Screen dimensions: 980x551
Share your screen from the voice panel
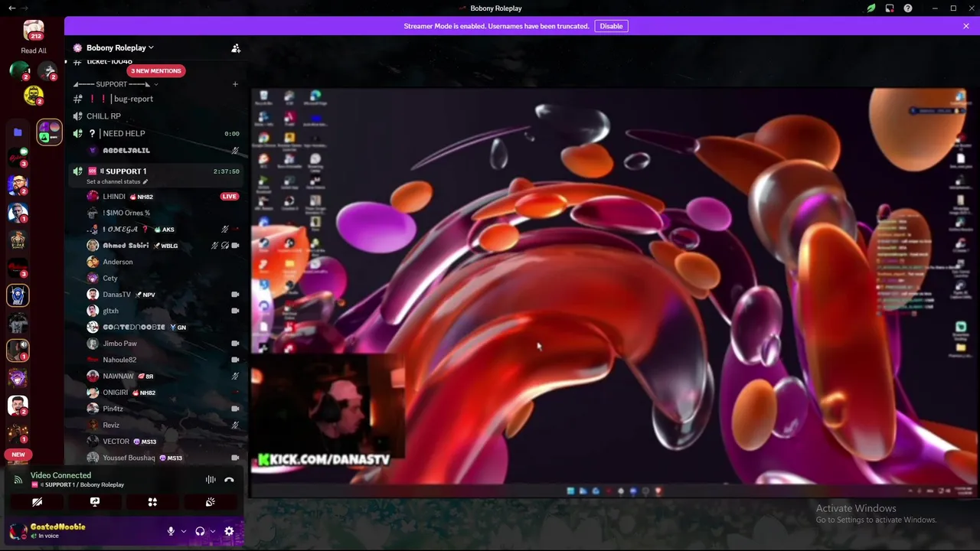click(x=95, y=502)
